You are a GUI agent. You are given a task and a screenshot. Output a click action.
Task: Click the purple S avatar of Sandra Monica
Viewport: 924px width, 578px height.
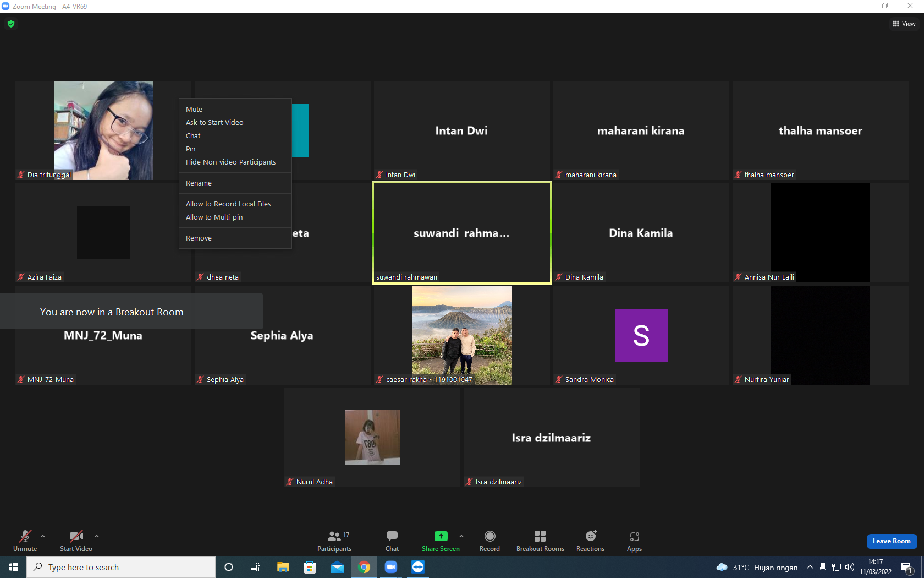(641, 335)
